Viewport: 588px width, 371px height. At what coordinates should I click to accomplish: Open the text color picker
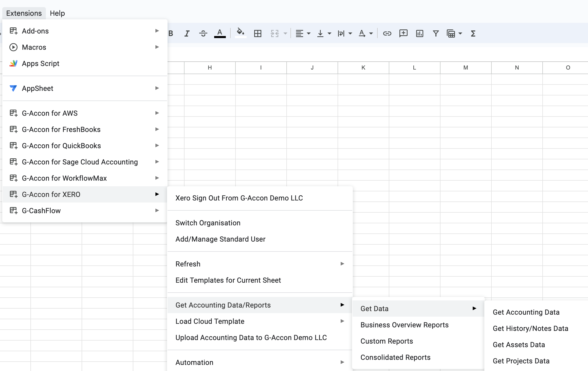[220, 33]
